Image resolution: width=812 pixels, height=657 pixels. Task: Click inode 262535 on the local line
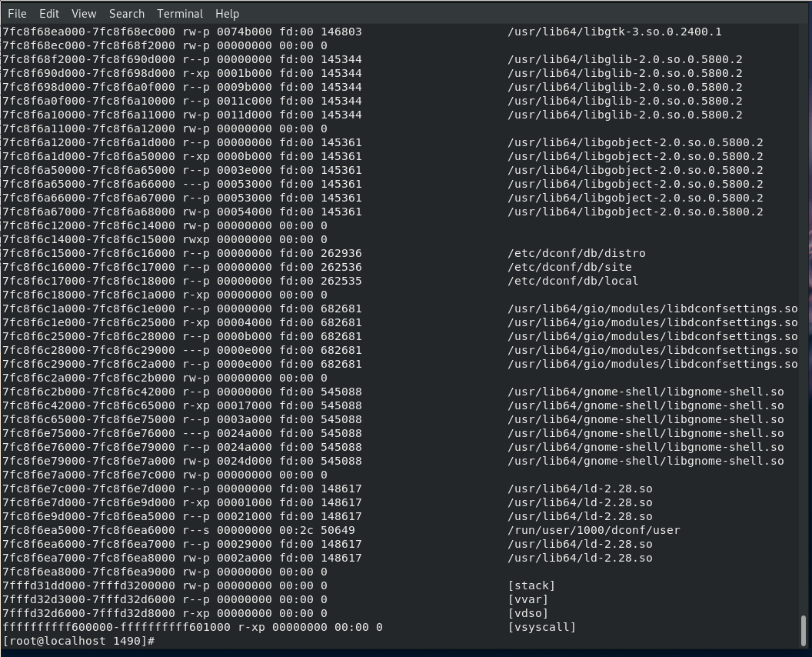tap(341, 281)
